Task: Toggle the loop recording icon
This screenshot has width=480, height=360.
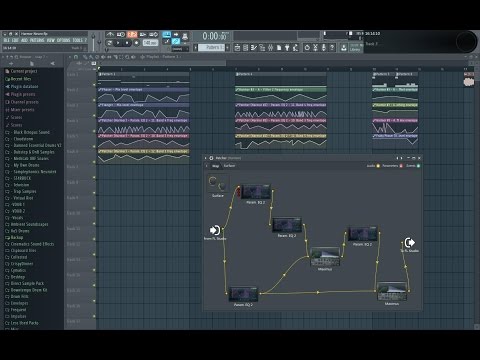Action: tap(153, 34)
